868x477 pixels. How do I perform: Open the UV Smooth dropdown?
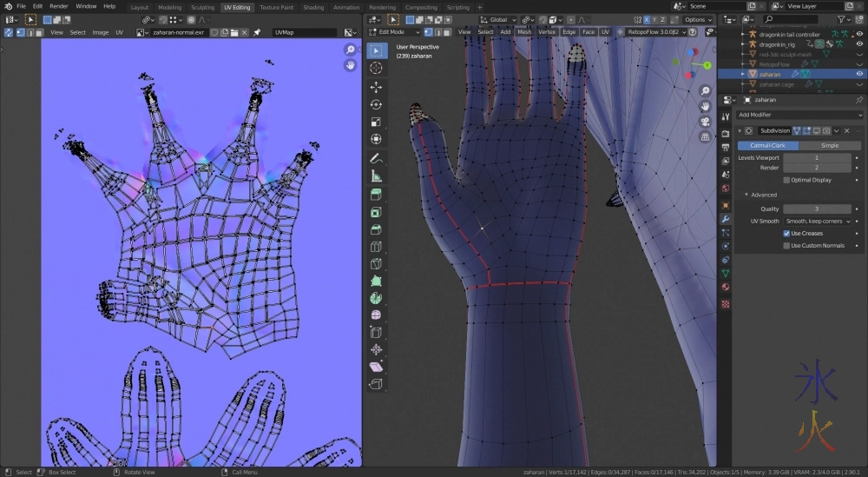817,222
